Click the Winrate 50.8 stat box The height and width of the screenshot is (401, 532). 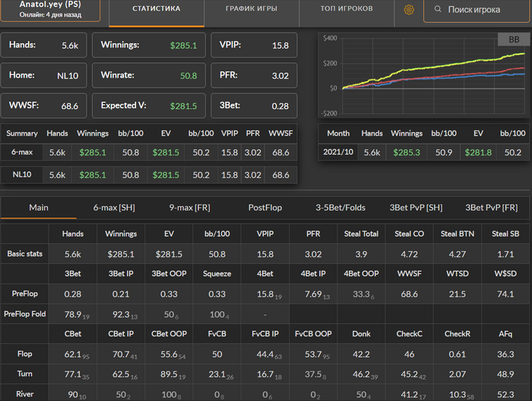(149, 75)
